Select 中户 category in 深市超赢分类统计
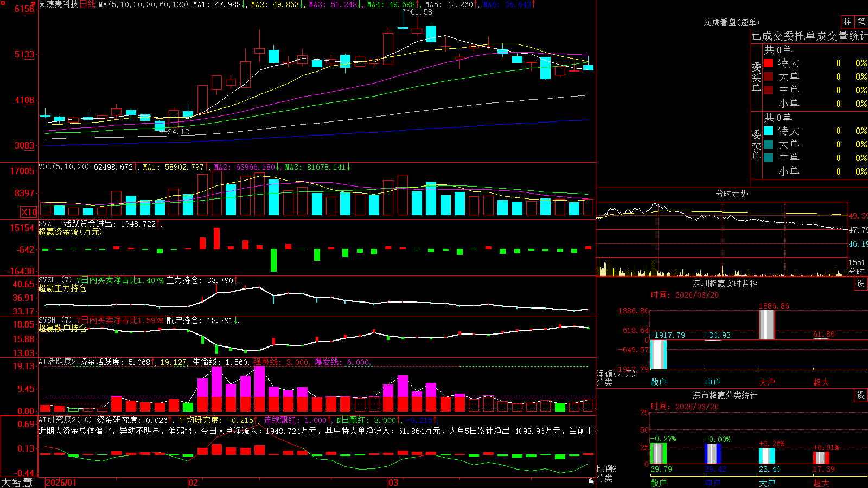Image resolution: width=868 pixels, height=488 pixels. pyautogui.click(x=713, y=483)
